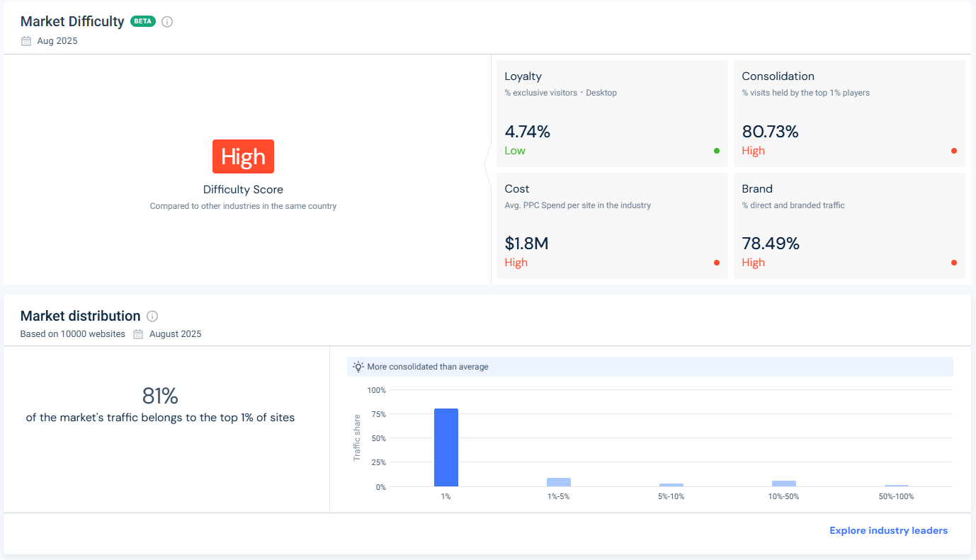Screen dimensions: 976x560
Task: Expand the Consolidation metric card
Action: tap(849, 113)
